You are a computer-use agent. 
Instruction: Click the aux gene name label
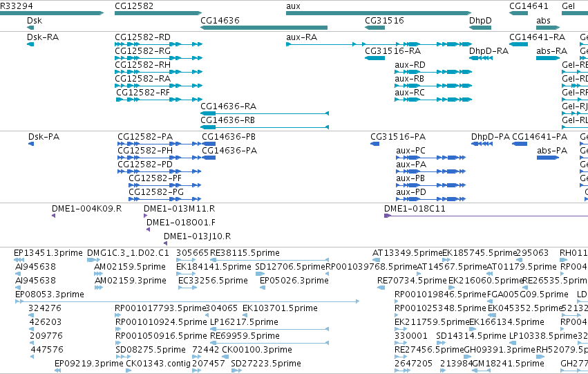(293, 6)
